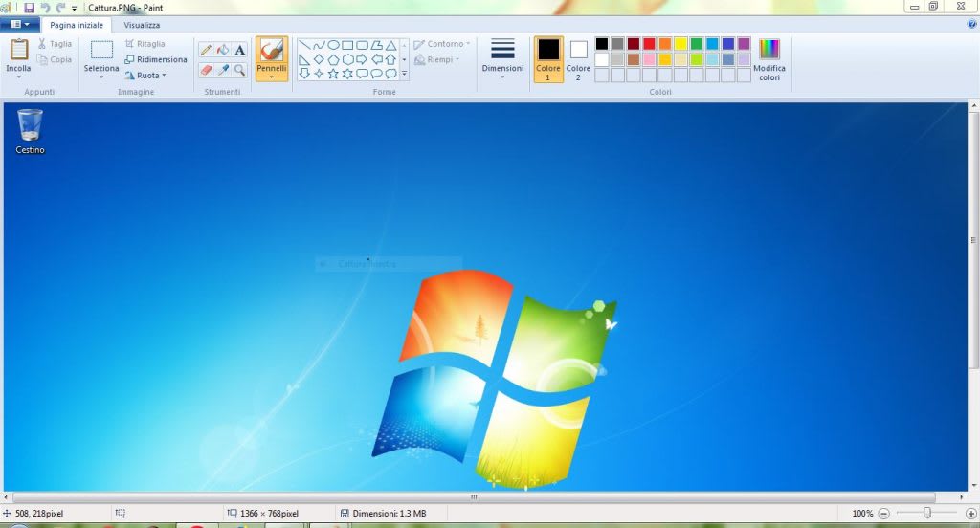
Task: Choose the curve shape
Action: pyautogui.click(x=319, y=45)
